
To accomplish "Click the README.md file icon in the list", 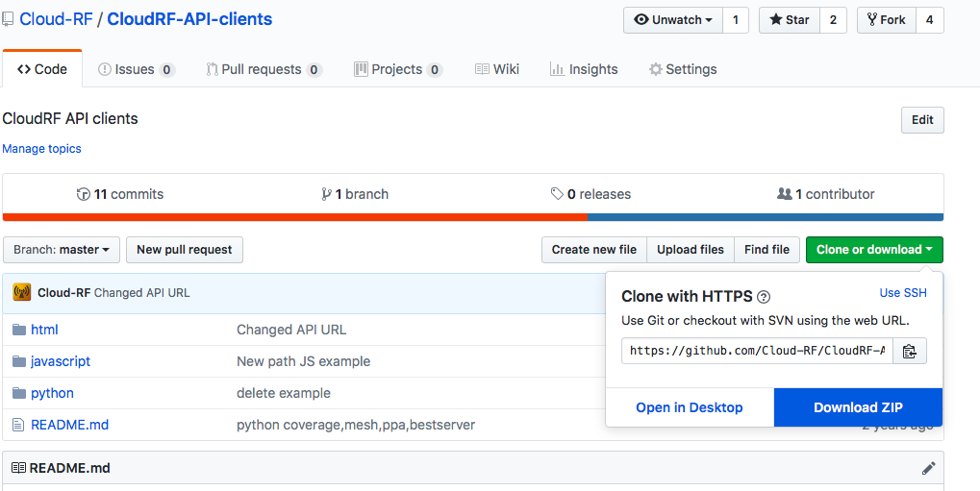I will click(x=18, y=425).
